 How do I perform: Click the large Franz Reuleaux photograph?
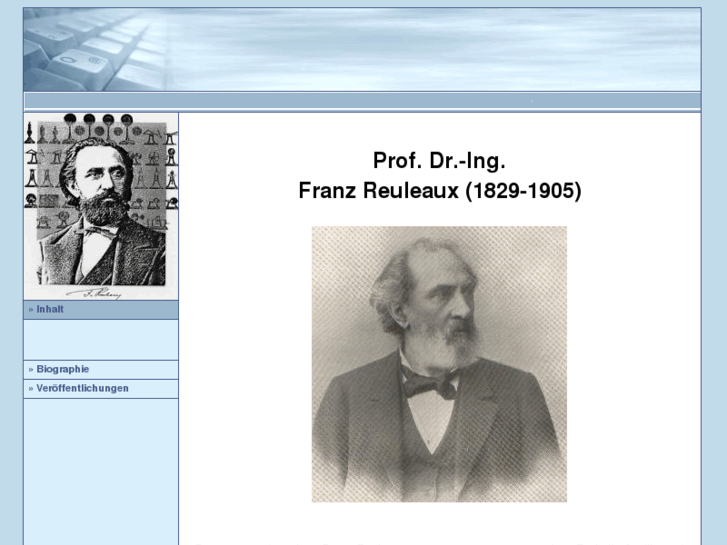pyautogui.click(x=439, y=364)
